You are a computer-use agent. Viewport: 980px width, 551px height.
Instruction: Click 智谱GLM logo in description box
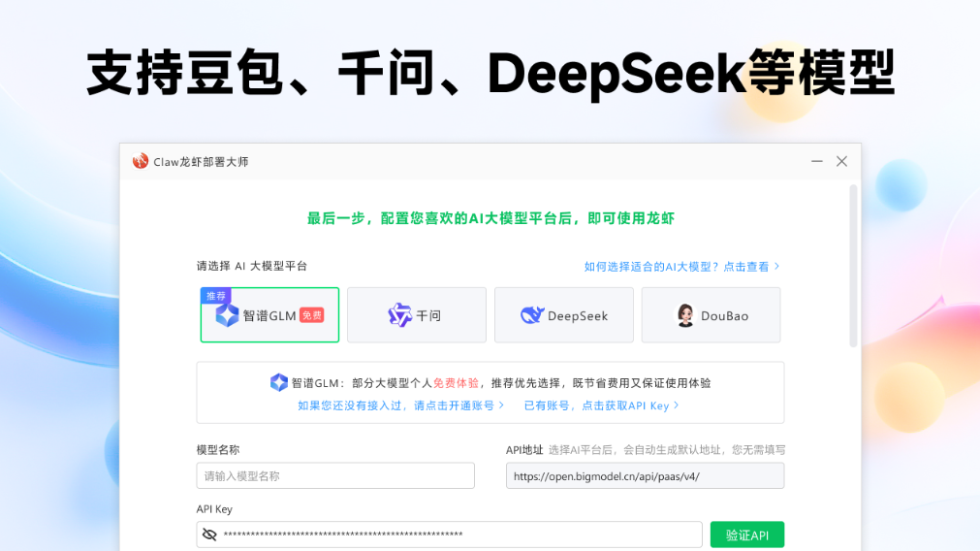[x=279, y=382]
